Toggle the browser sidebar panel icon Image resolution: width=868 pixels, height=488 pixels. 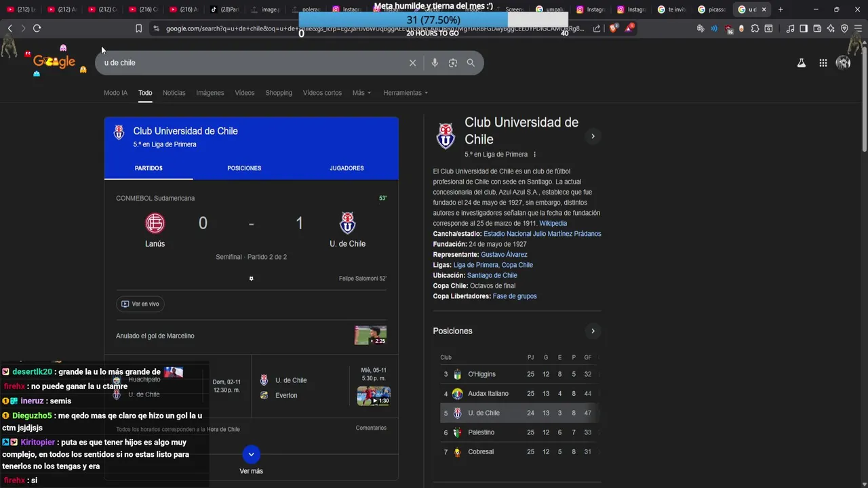pyautogui.click(x=804, y=28)
